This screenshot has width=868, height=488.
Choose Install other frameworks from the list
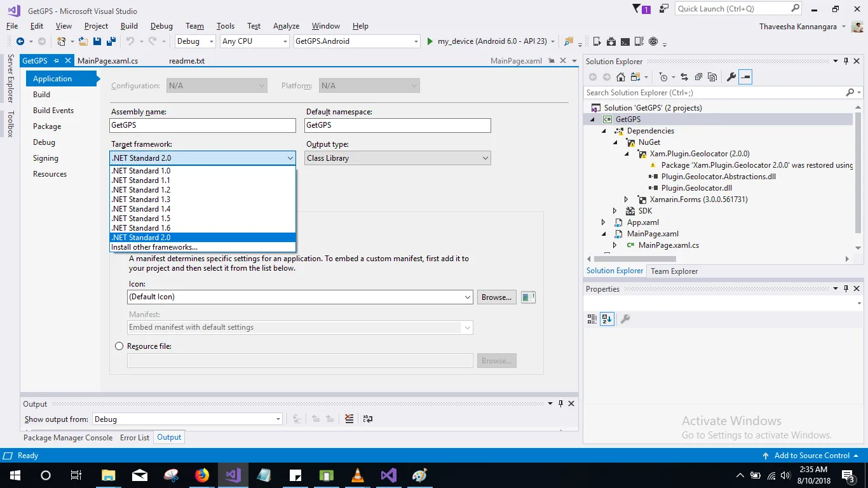tap(203, 247)
